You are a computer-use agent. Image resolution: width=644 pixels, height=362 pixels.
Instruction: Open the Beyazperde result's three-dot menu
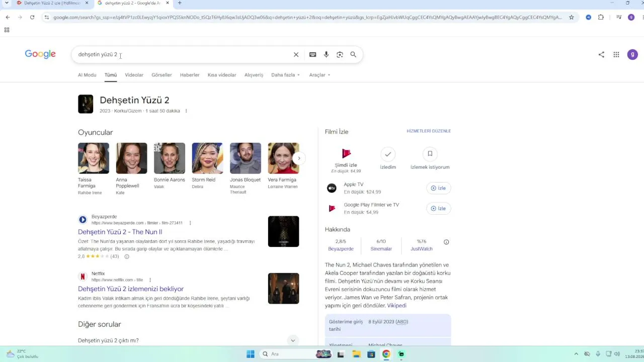click(190, 223)
